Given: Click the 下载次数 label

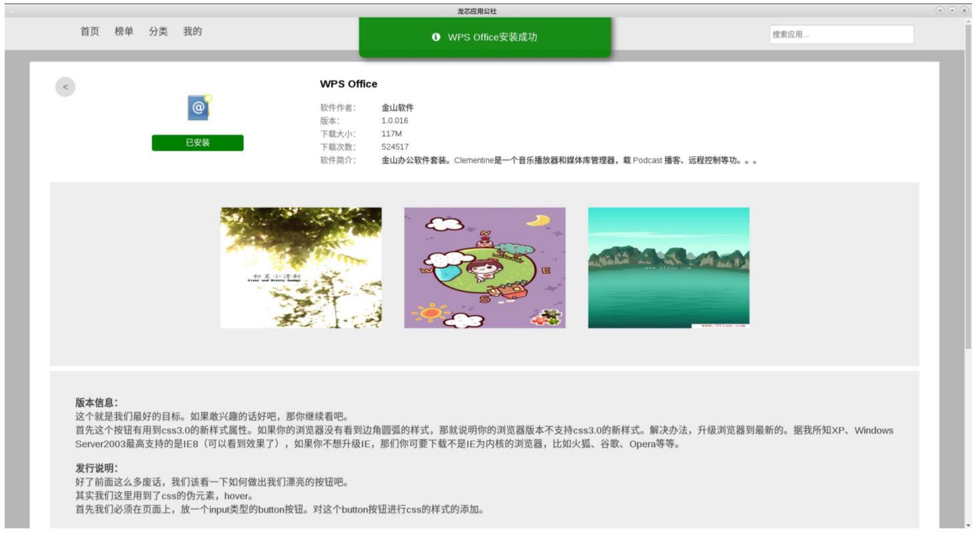Looking at the screenshot, I should point(338,147).
